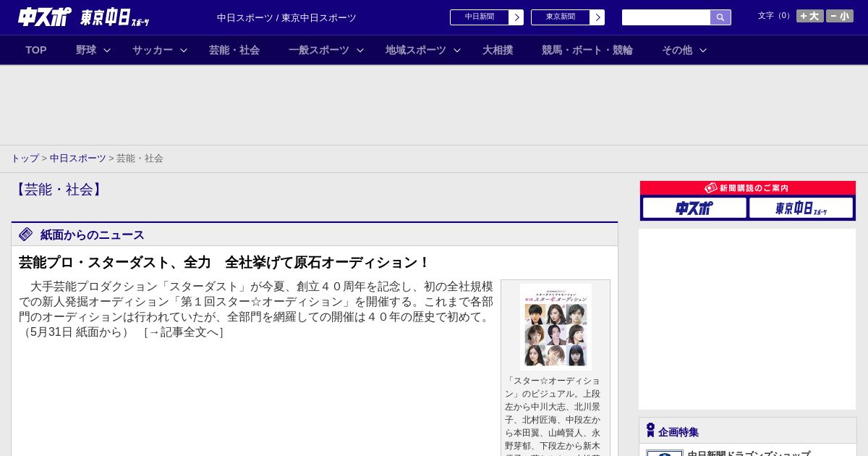Click the ドラゴンズショップ thumbnail image
The image size is (868, 456).
(665, 453)
